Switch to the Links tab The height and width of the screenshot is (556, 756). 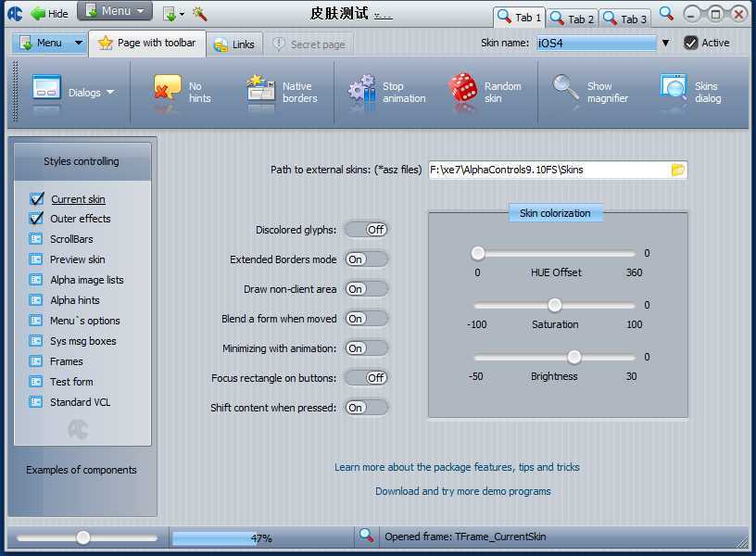(234, 44)
